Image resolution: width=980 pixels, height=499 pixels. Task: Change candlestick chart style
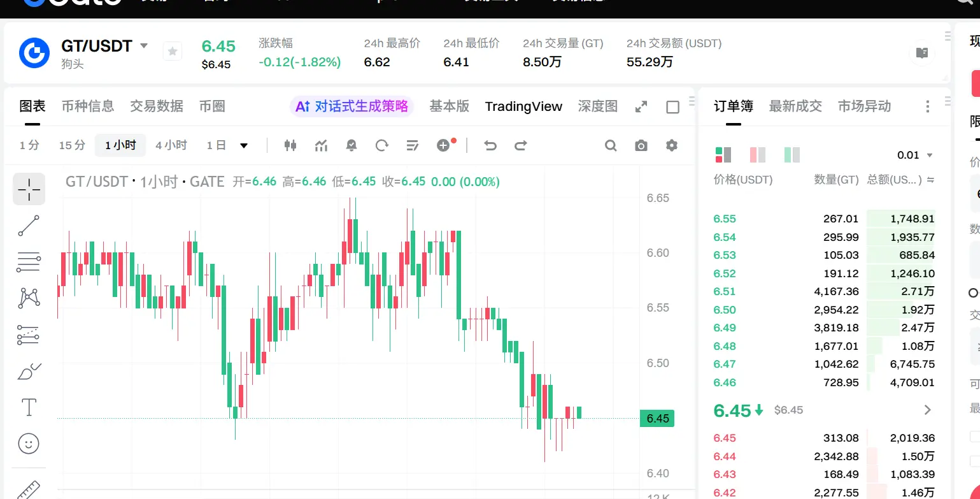[290, 145]
